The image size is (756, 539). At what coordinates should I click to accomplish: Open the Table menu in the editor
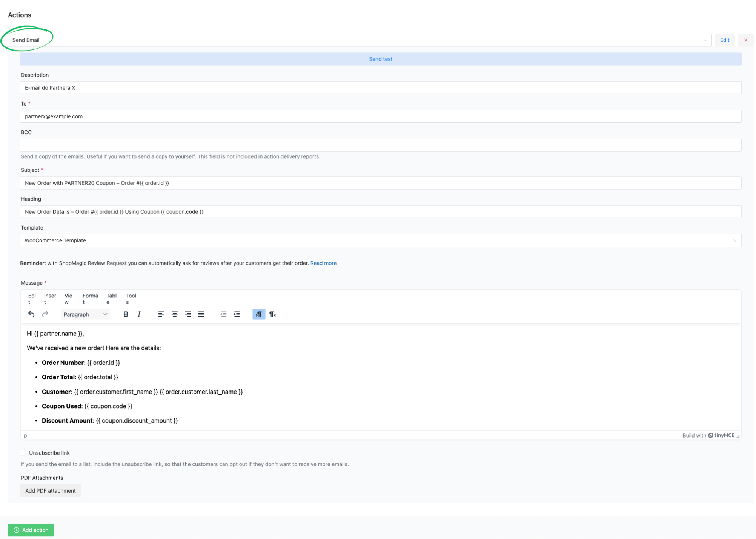point(111,299)
